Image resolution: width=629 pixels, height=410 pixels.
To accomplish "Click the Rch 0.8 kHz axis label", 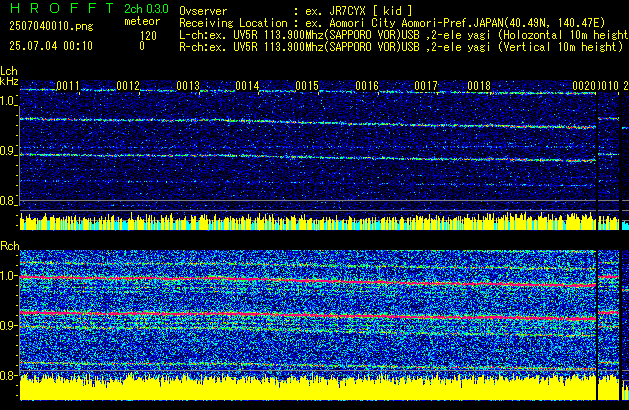I will point(8,375).
